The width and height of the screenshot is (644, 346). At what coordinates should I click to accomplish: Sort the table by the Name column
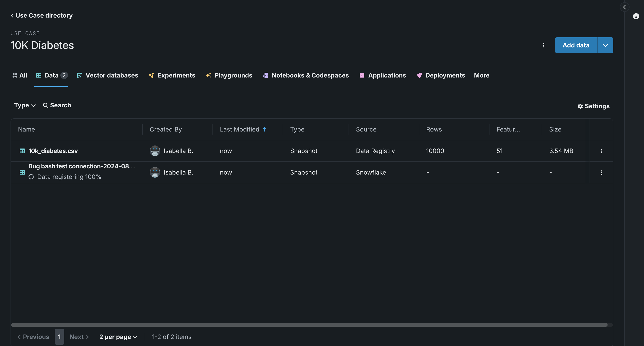27,129
